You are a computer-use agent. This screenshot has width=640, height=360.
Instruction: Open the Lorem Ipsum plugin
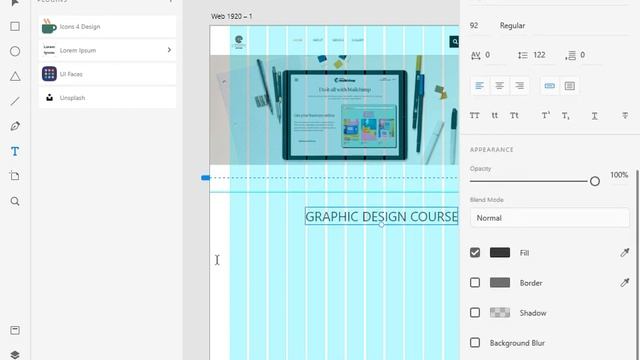click(107, 50)
